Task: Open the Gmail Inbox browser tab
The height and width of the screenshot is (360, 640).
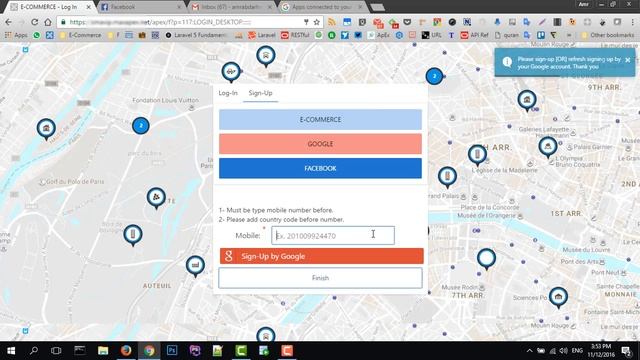Action: (x=231, y=7)
